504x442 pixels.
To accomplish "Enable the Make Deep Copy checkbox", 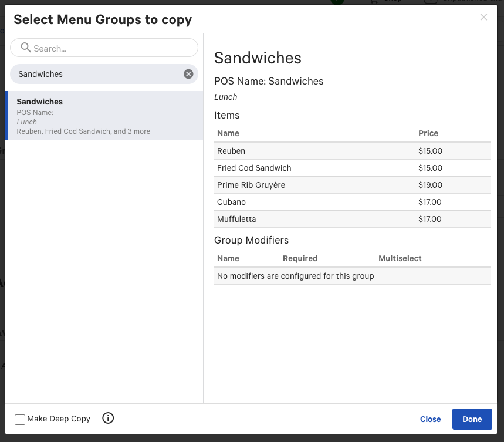I will tap(20, 419).
